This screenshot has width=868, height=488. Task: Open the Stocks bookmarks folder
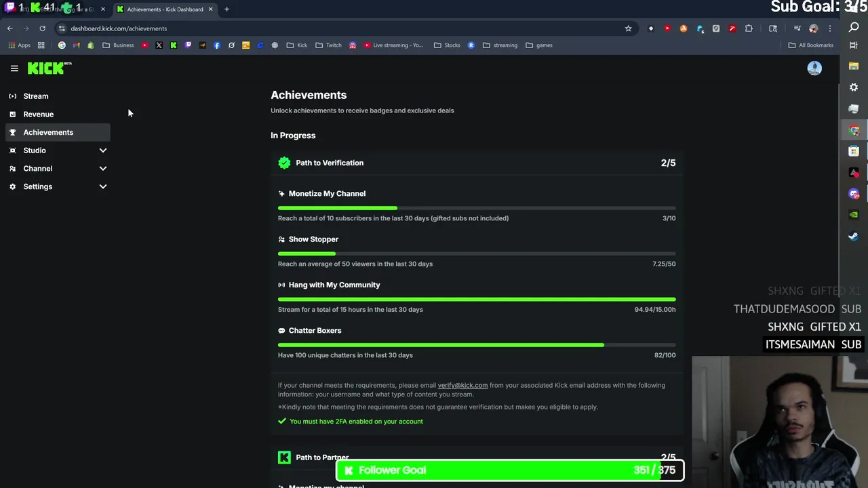click(447, 45)
